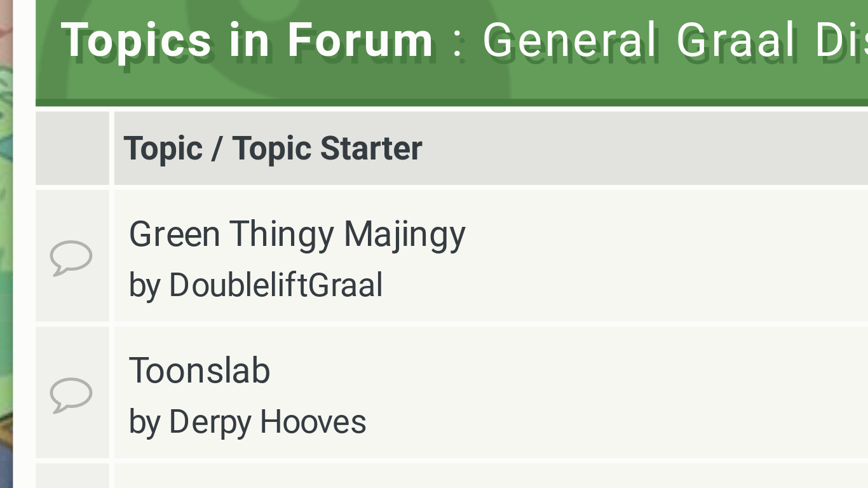Image resolution: width=868 pixels, height=488 pixels.
Task: Click empty header area right of "Topic Starter"
Action: [635, 149]
